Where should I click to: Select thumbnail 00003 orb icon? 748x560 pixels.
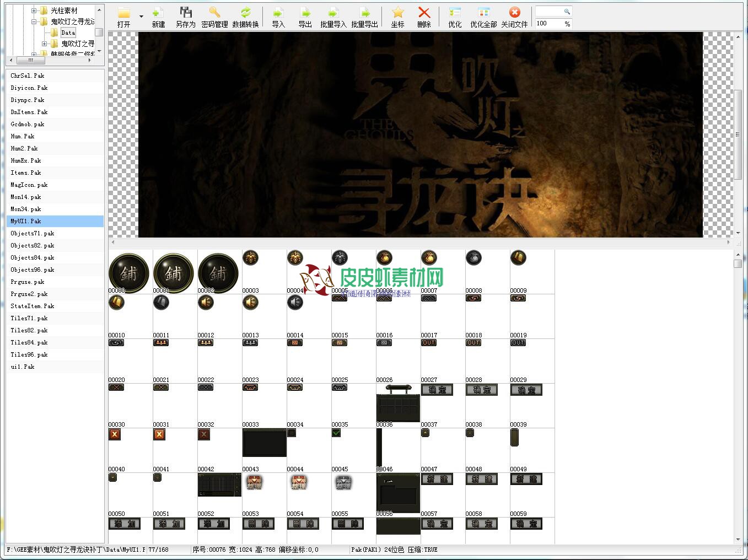pyautogui.click(x=250, y=257)
